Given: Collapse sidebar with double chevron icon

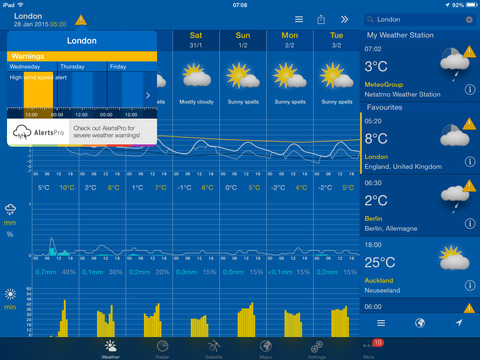Looking at the screenshot, I should tap(344, 19).
